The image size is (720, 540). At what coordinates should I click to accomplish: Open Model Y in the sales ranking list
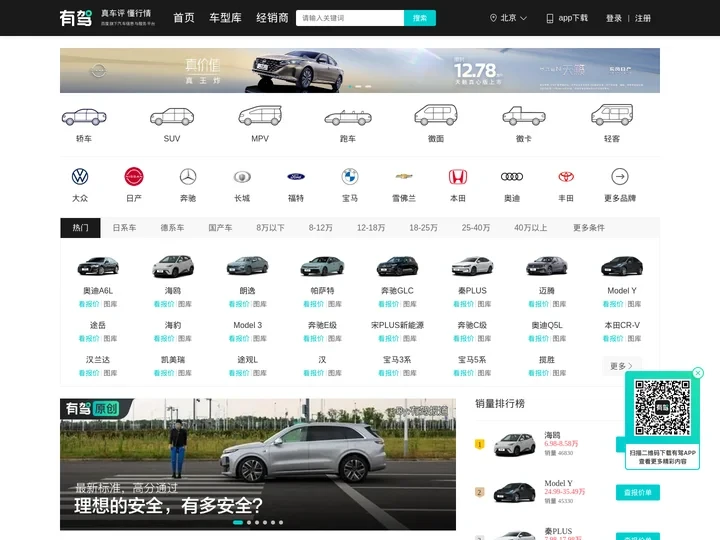[558, 483]
